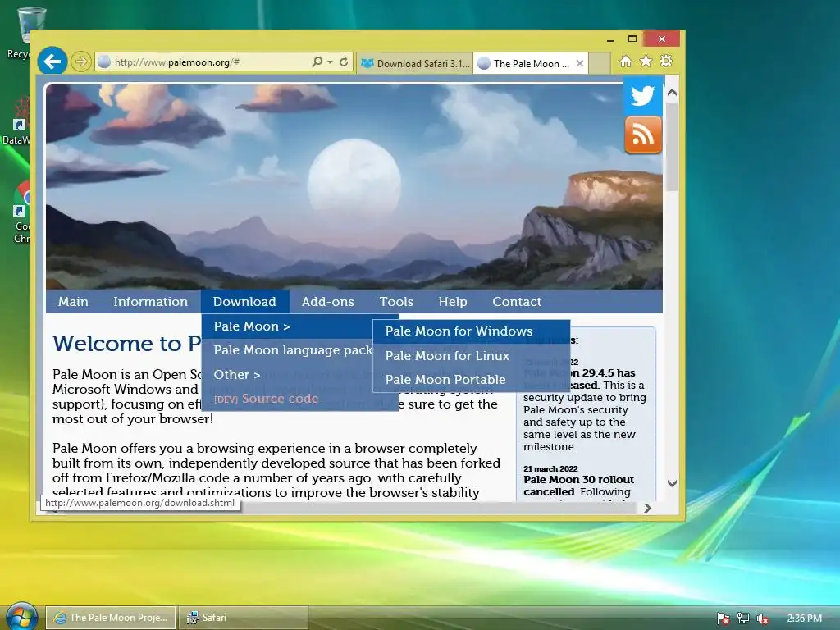Open the Main navigation menu
Viewport: 840px width, 630px height.
(x=73, y=302)
